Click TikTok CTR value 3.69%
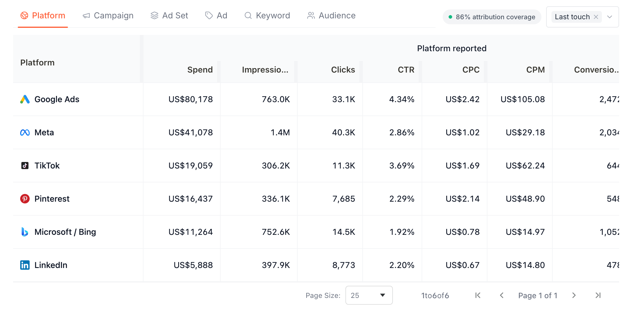This screenshot has height=321, width=644. [402, 166]
